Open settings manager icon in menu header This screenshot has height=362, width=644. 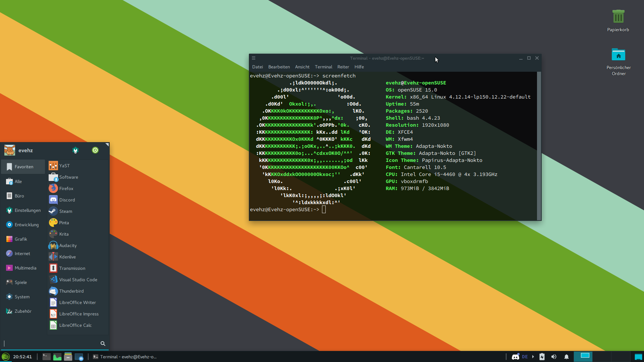point(75,150)
